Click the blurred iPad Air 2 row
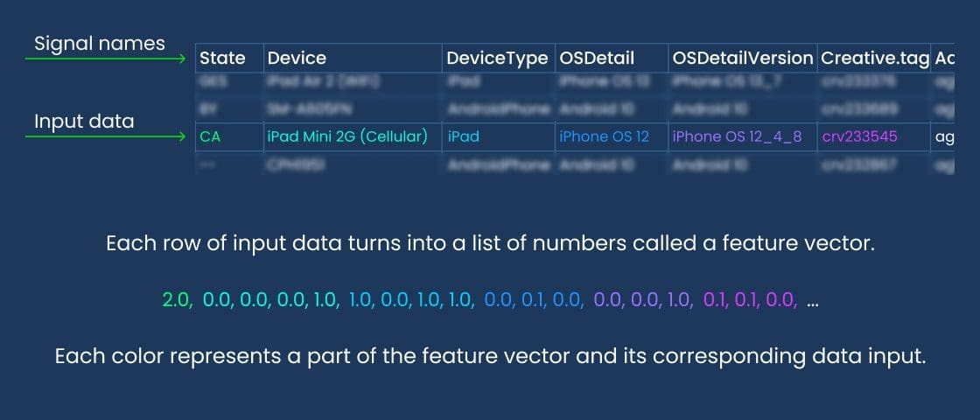 coord(574,82)
